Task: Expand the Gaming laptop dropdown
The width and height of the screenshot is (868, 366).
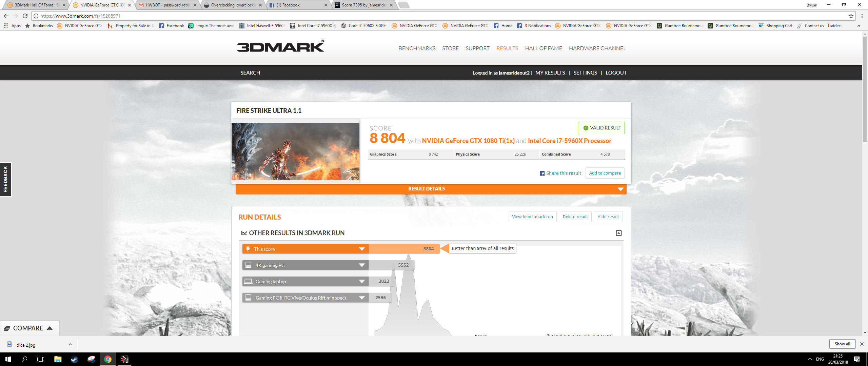Action: pyautogui.click(x=362, y=282)
